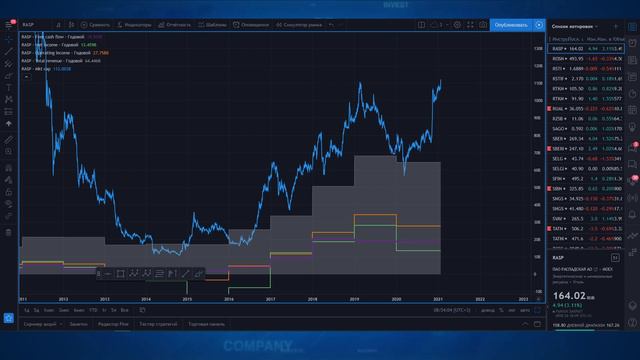640x360 pixels.
Task: Open the Индикаторы indicators button
Action: click(x=134, y=25)
